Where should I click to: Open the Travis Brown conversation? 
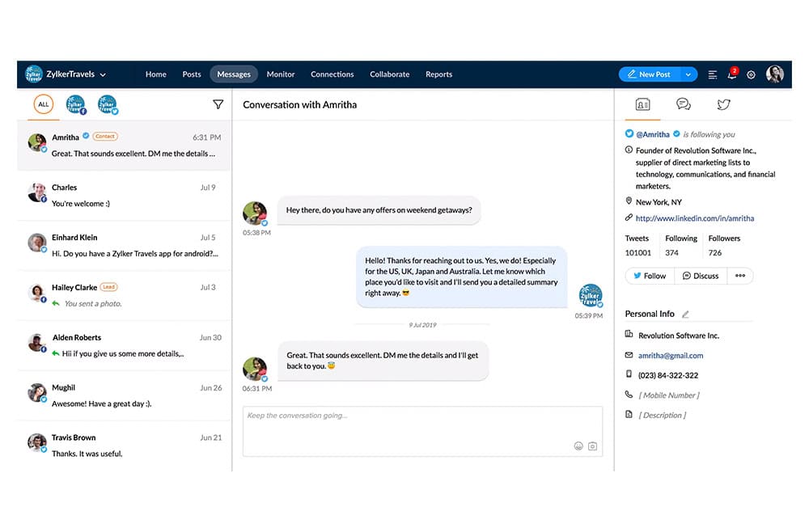point(125,446)
